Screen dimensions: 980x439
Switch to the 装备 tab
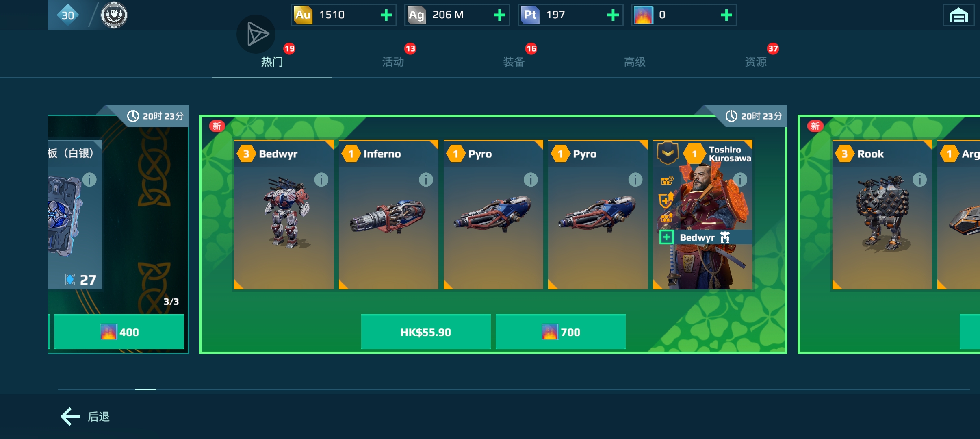pos(514,62)
